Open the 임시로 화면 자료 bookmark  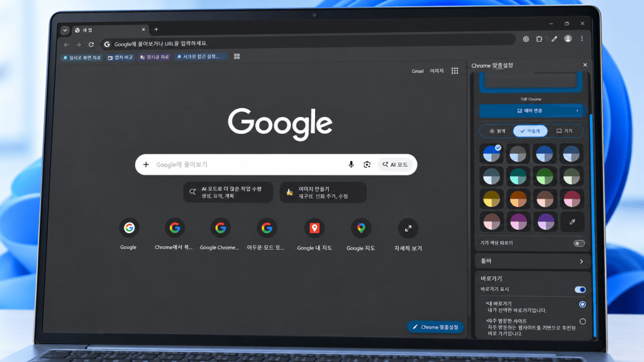coord(81,58)
